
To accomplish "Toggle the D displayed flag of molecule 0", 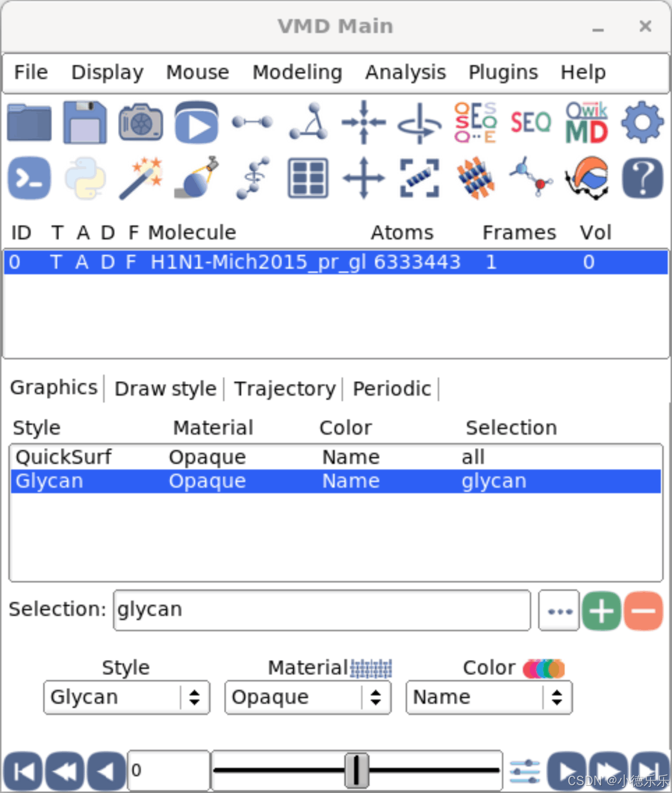I will [107, 262].
